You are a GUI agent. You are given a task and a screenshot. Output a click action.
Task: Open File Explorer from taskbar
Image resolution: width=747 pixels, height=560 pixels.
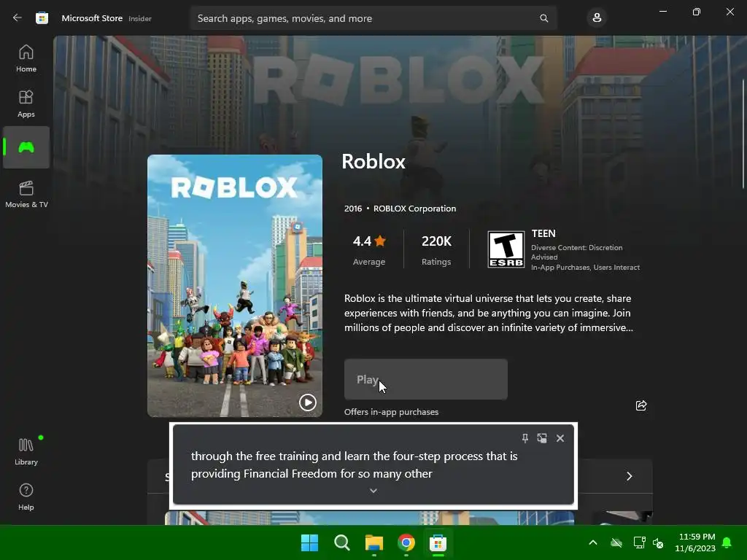click(x=374, y=542)
